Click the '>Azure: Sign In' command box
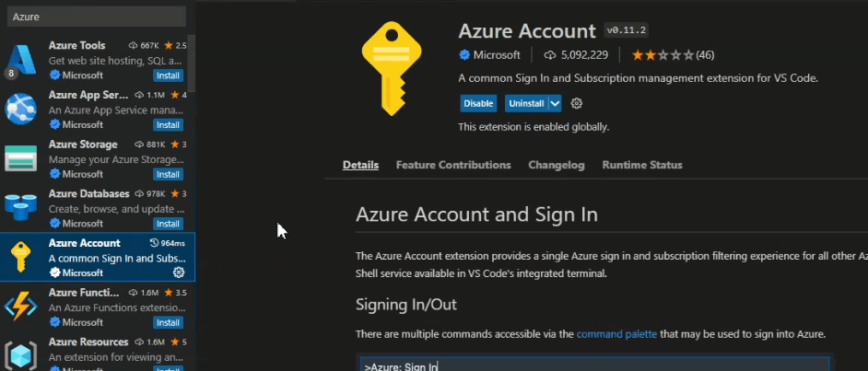This screenshot has height=371, width=868. coord(594,365)
